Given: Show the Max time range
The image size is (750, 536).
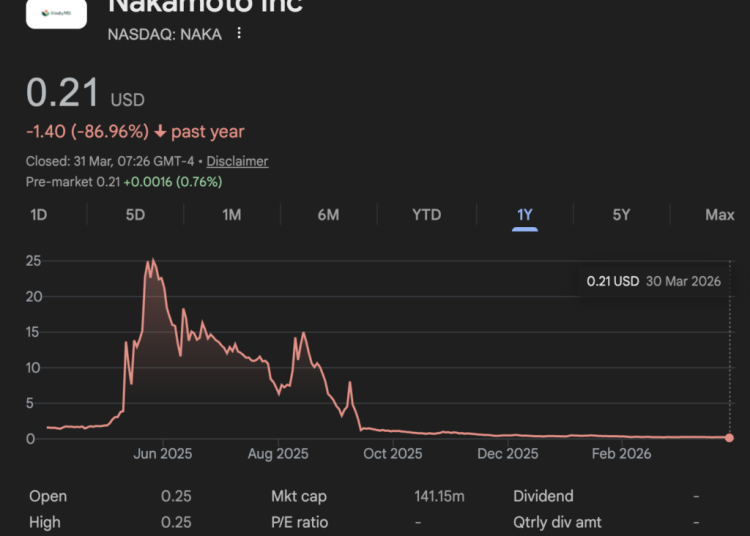Looking at the screenshot, I should point(719,215).
